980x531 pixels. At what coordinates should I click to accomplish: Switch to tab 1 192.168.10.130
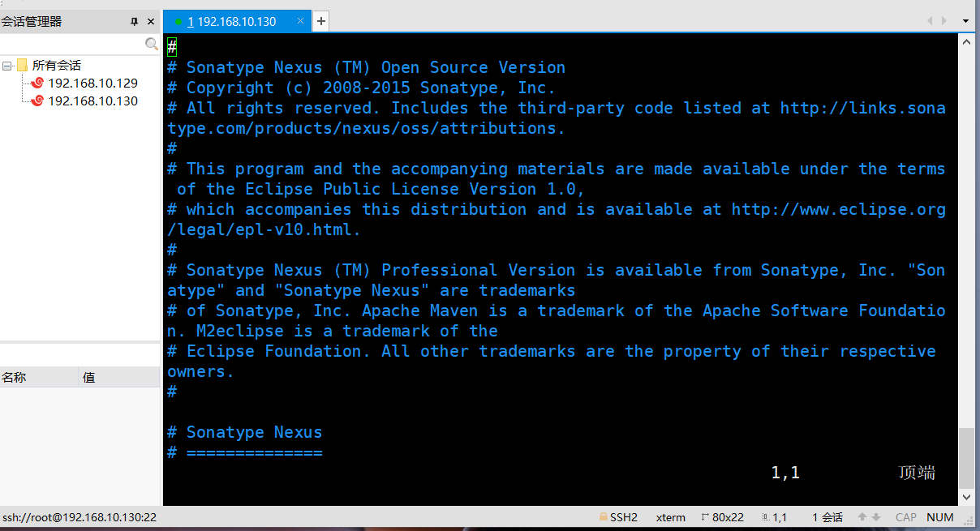[x=237, y=22]
